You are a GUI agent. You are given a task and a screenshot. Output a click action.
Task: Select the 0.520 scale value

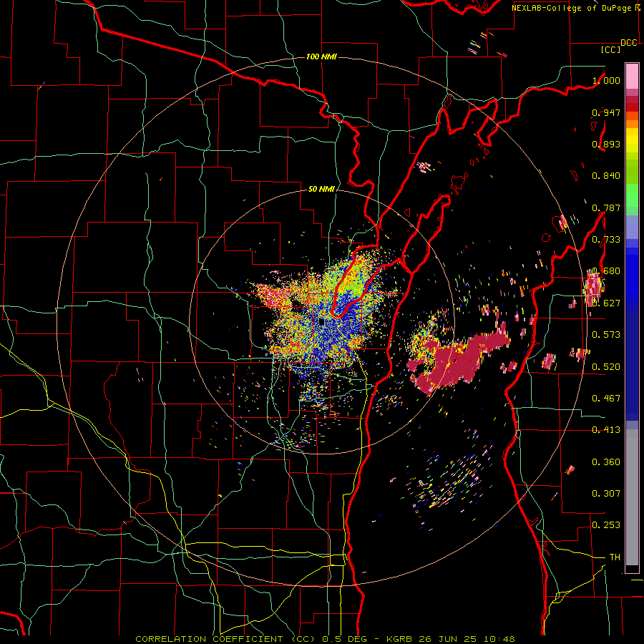coord(606,367)
